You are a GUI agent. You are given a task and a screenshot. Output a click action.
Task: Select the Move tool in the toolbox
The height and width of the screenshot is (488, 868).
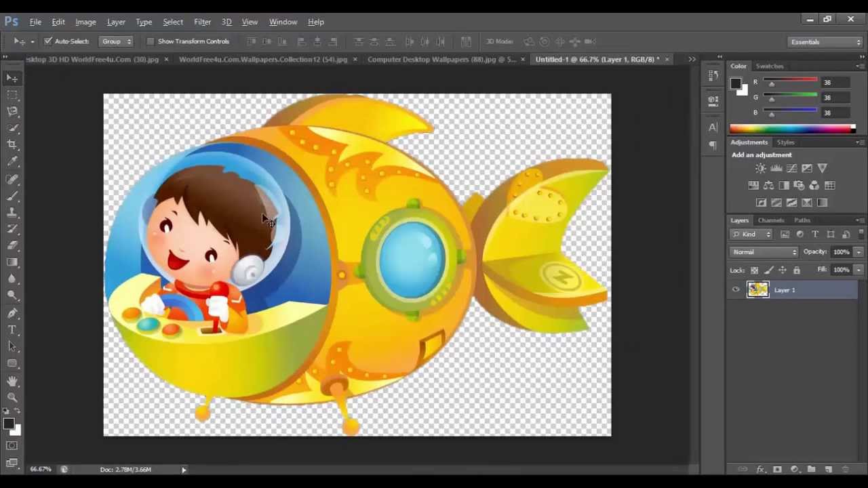12,79
